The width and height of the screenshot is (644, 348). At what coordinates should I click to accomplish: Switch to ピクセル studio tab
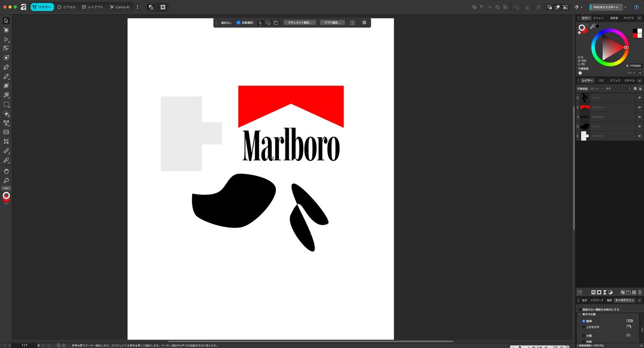67,7
